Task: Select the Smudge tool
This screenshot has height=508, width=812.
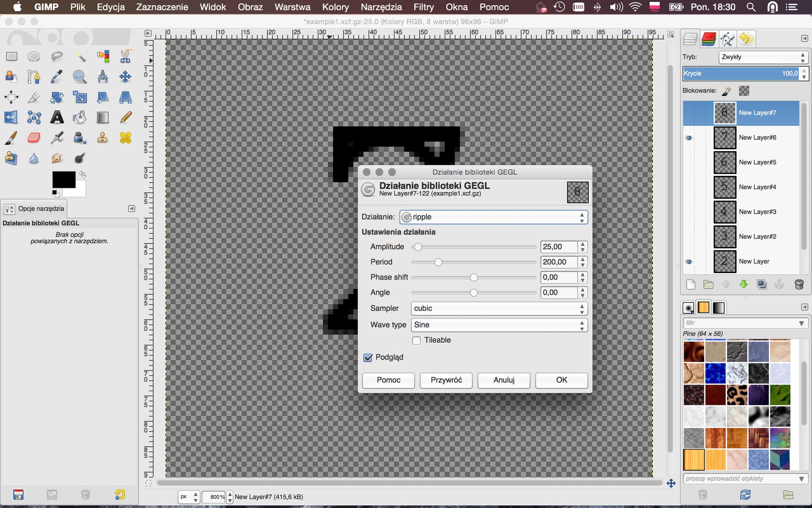Action: tap(57, 158)
